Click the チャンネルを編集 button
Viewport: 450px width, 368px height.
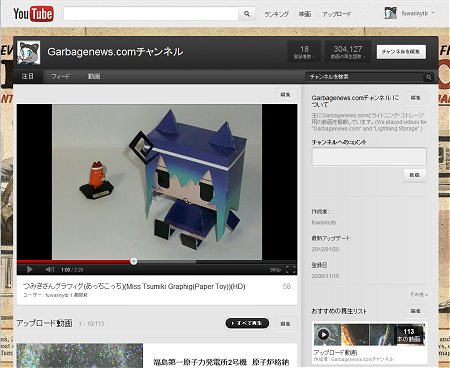click(401, 52)
